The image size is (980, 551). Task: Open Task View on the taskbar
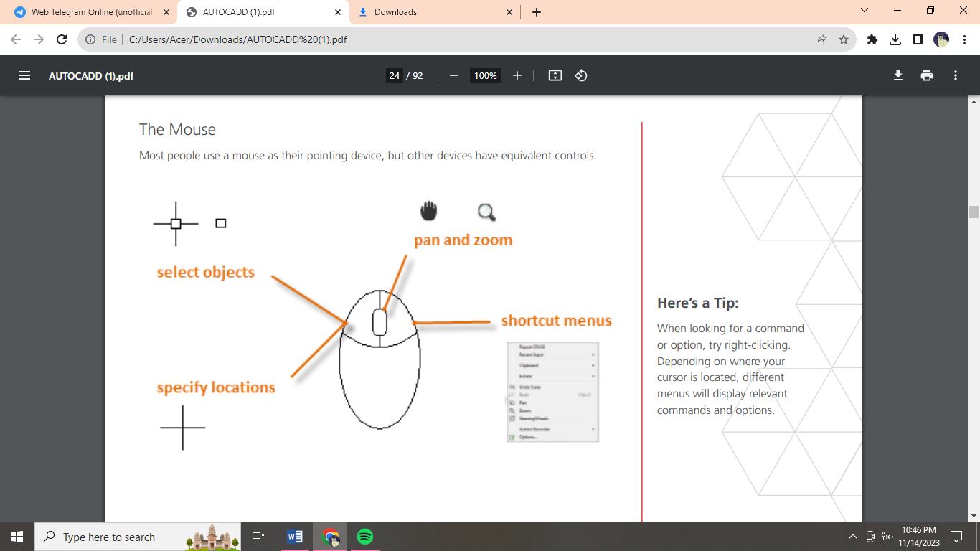(x=258, y=537)
